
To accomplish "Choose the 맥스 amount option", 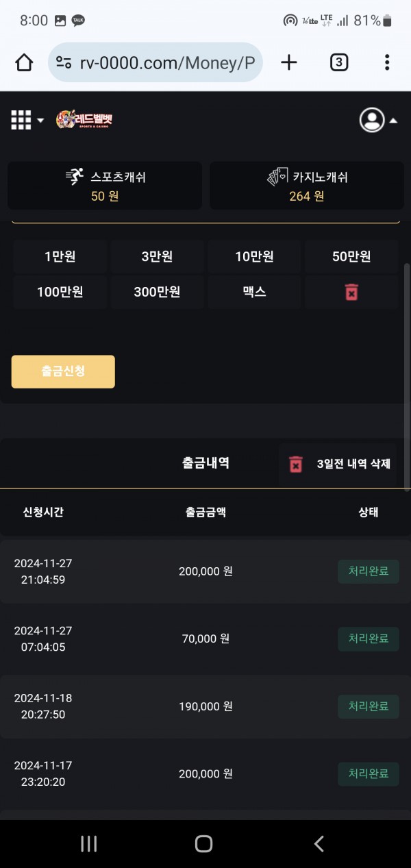I will 254,292.
